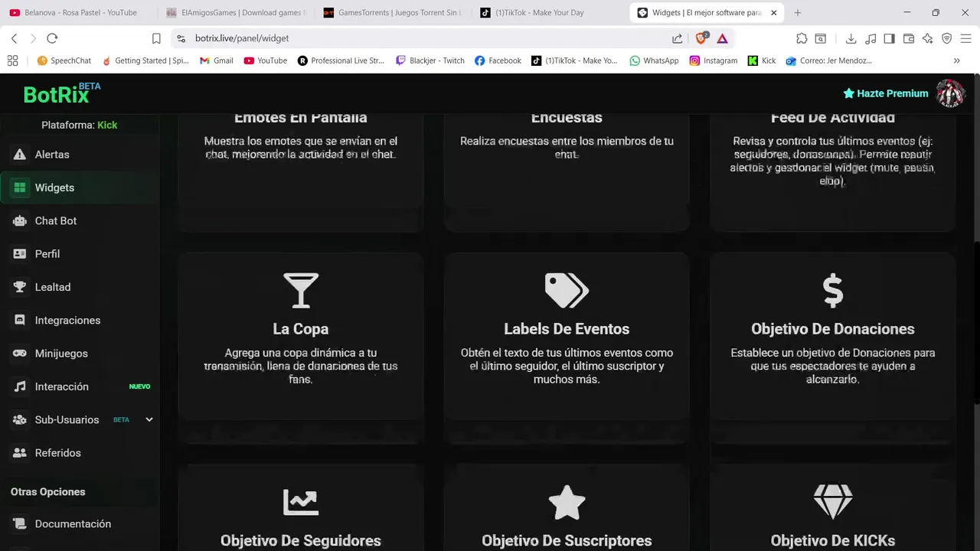The width and height of the screenshot is (980, 551).
Task: Open the Facebook bookmark
Action: [498, 60]
